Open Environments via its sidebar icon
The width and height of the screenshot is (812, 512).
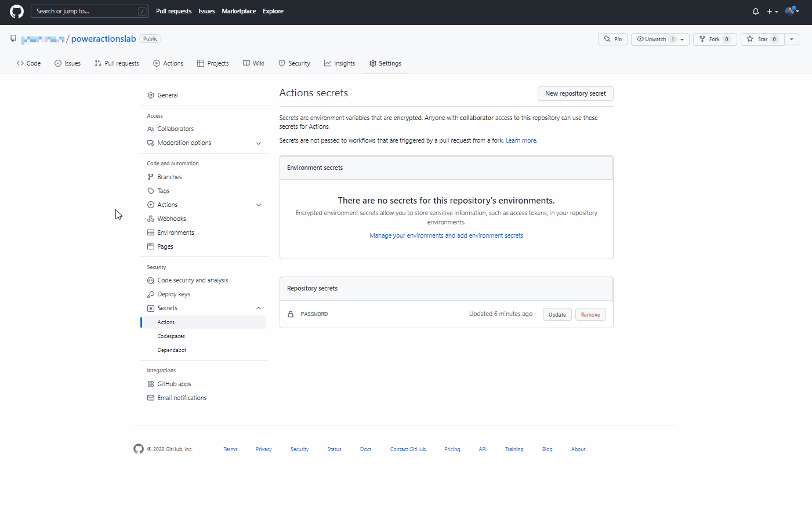point(150,233)
